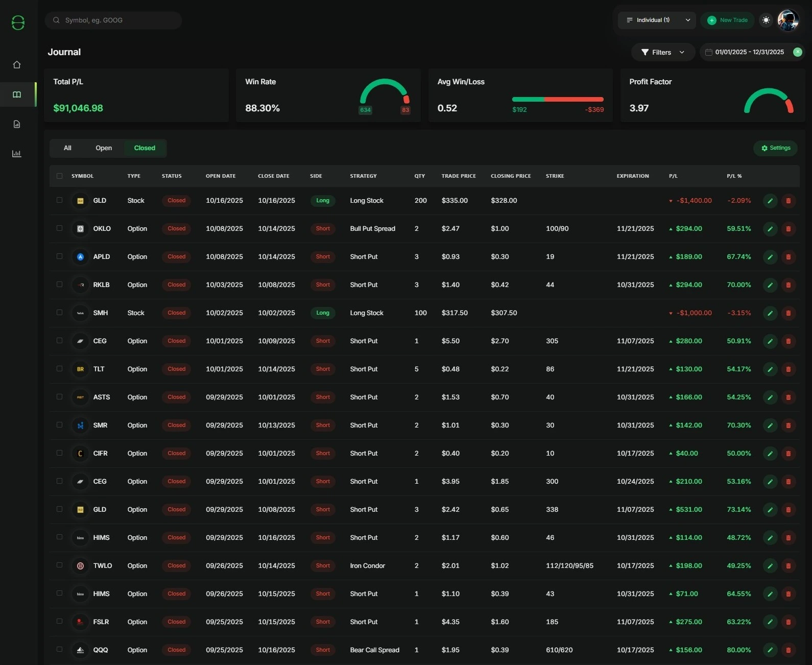The height and width of the screenshot is (665, 812).
Task: Edit the RKLB option trade
Action: point(770,285)
